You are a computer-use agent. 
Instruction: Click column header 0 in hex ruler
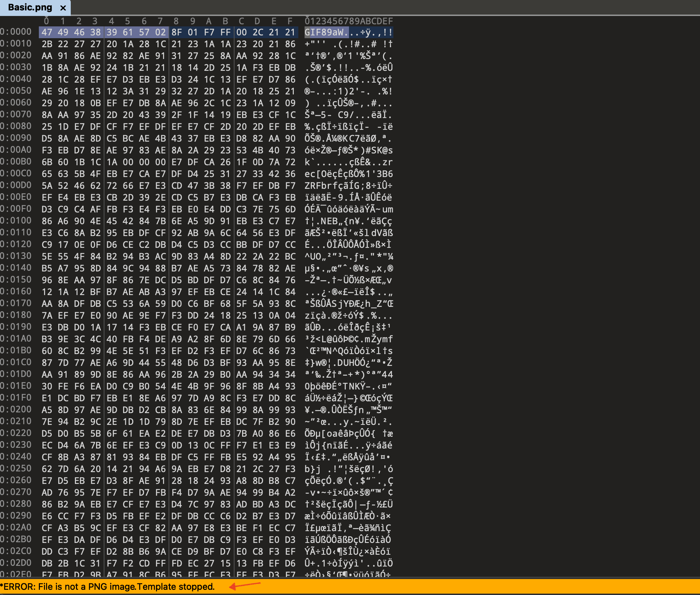pyautogui.click(x=46, y=21)
